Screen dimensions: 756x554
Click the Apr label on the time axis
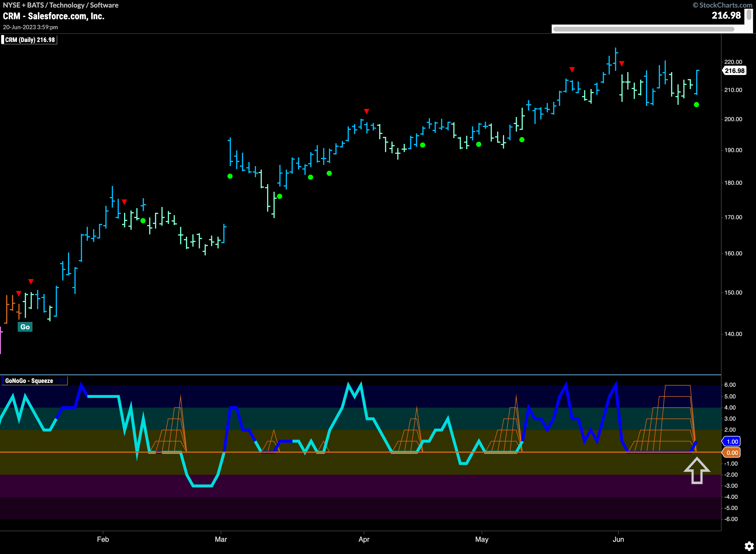364,539
